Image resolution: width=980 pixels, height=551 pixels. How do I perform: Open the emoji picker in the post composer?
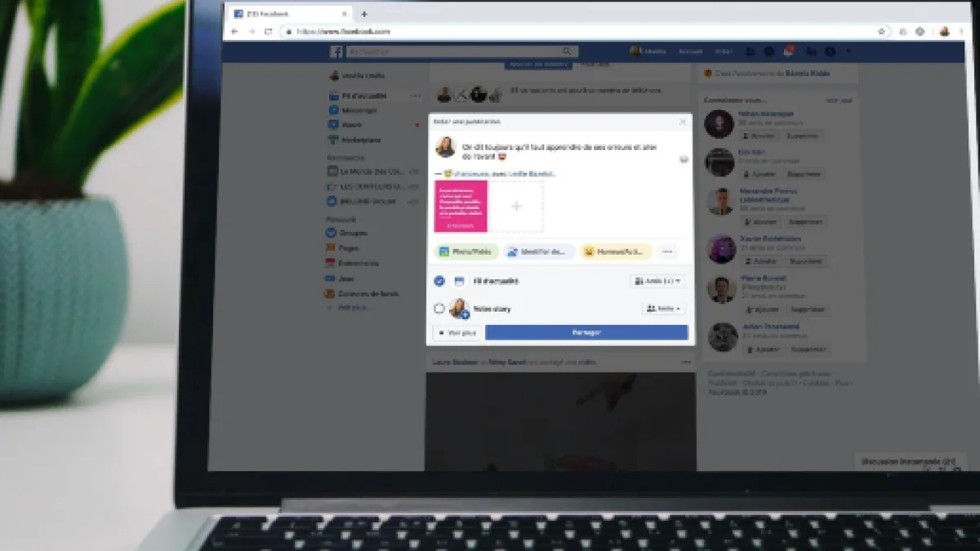(684, 159)
